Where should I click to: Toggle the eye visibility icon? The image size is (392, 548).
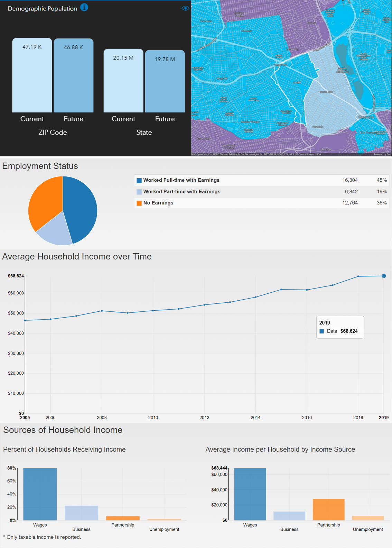(x=185, y=8)
